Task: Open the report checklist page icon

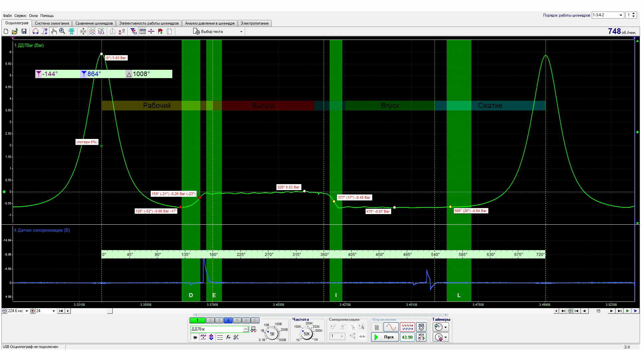Action: [x=169, y=31]
